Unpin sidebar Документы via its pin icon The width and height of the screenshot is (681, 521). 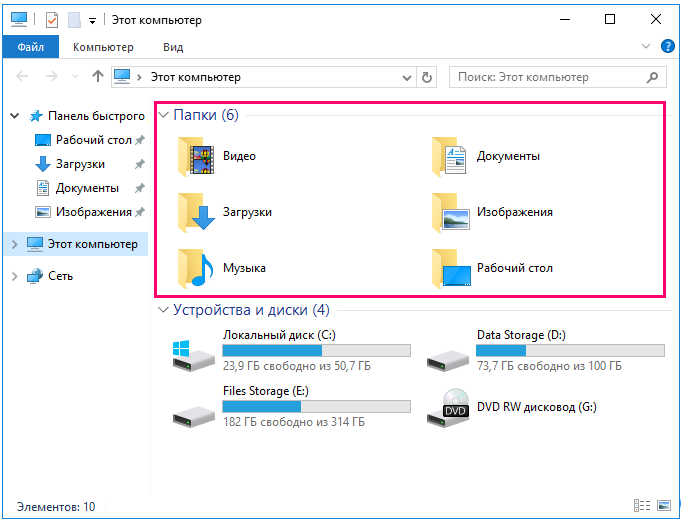139,188
